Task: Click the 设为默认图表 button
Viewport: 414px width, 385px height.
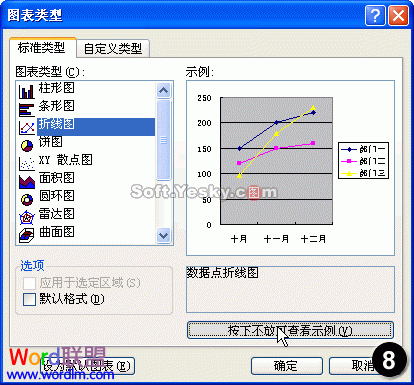Action: (x=87, y=366)
